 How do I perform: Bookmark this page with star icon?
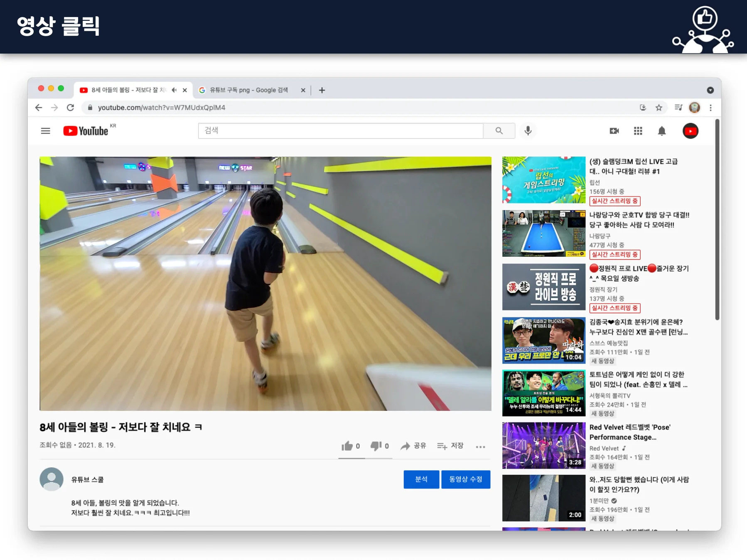(659, 108)
